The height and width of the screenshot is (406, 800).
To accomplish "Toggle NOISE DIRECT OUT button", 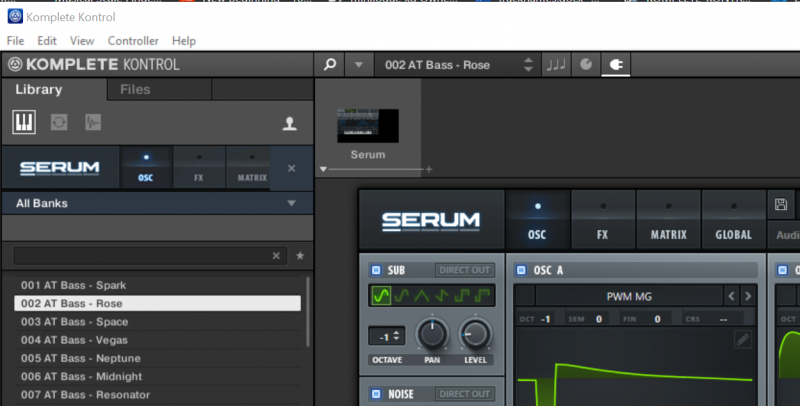I will pos(464,394).
